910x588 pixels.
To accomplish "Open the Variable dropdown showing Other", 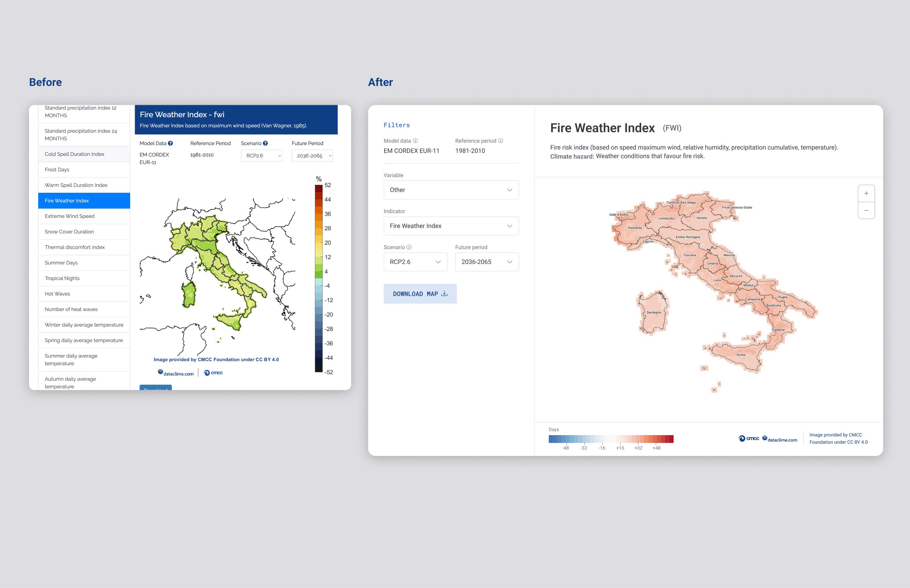I will (451, 190).
